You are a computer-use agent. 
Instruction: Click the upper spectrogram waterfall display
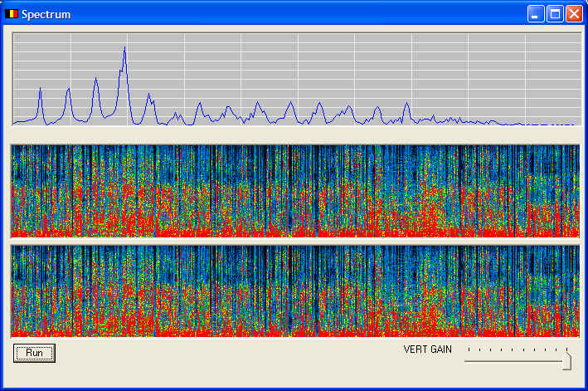295,191
